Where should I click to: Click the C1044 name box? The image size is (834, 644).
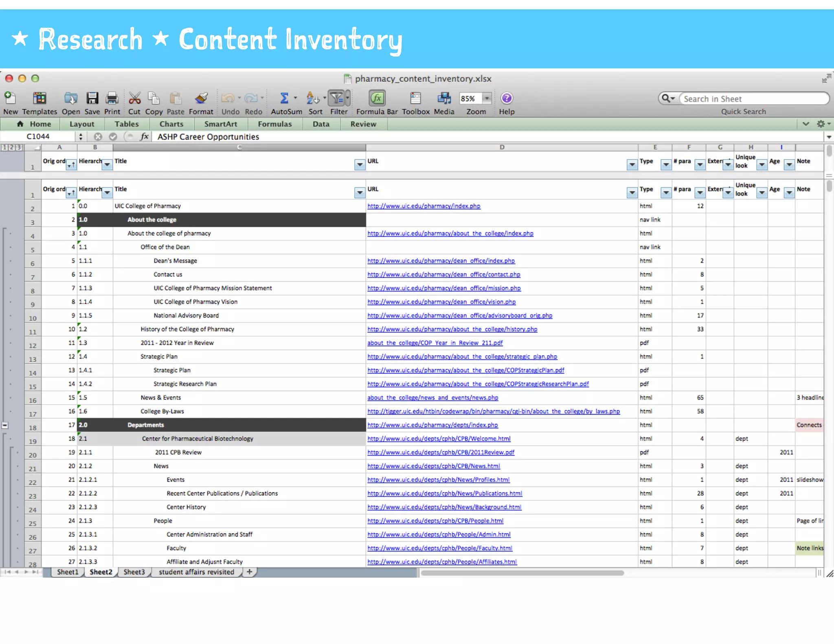click(x=39, y=137)
